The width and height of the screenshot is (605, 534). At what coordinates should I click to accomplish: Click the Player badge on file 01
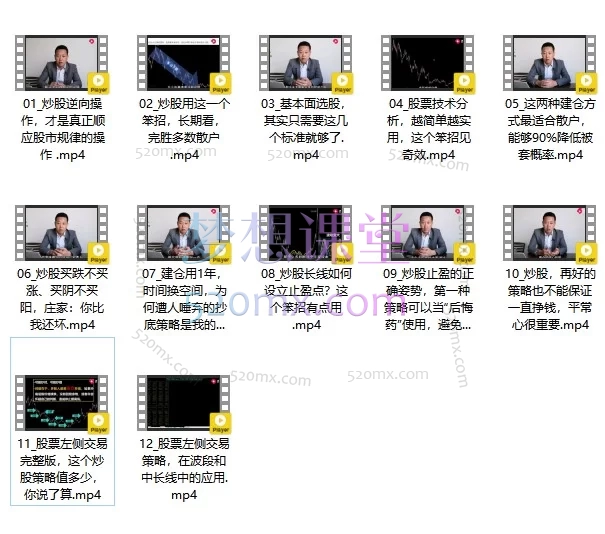pos(98,83)
